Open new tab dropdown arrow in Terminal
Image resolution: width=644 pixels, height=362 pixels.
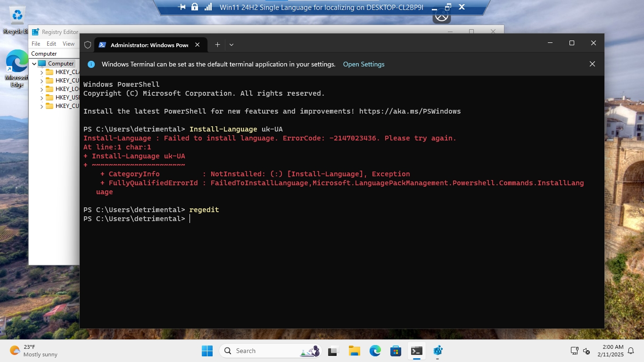click(231, 45)
